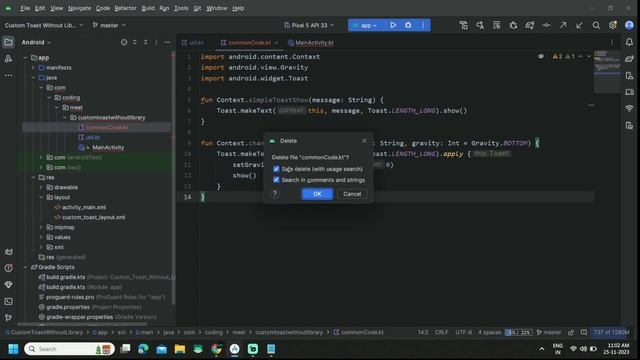Open the Pixel 5 API 33 device dropdown

pos(309,25)
